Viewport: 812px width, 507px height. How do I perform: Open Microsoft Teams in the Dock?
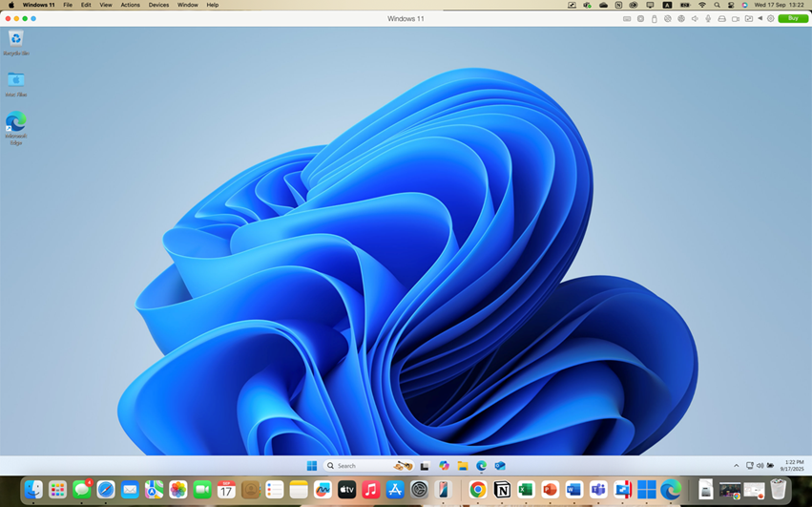[x=598, y=489]
